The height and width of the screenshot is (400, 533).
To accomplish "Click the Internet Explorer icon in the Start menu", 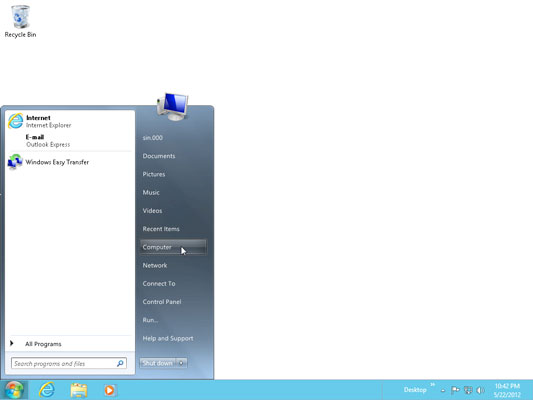I will click(x=16, y=121).
